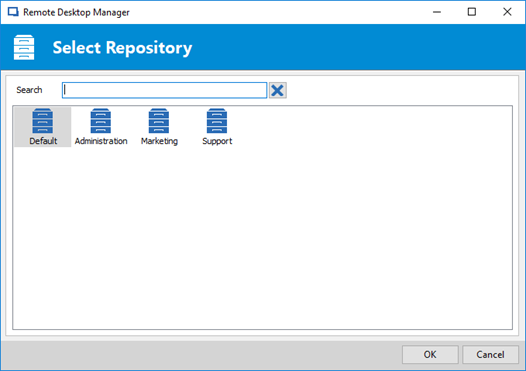Select the Default repository icon
This screenshot has height=371, width=526.
[43, 121]
